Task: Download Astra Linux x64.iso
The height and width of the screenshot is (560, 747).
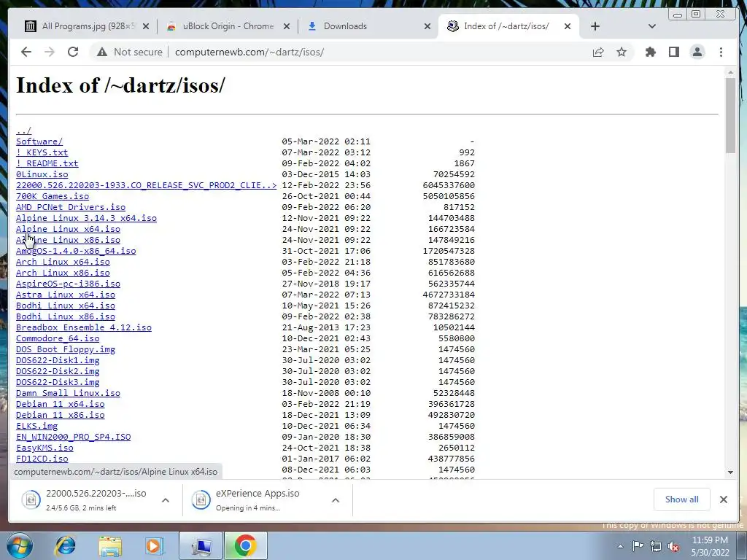Action: click(x=65, y=295)
